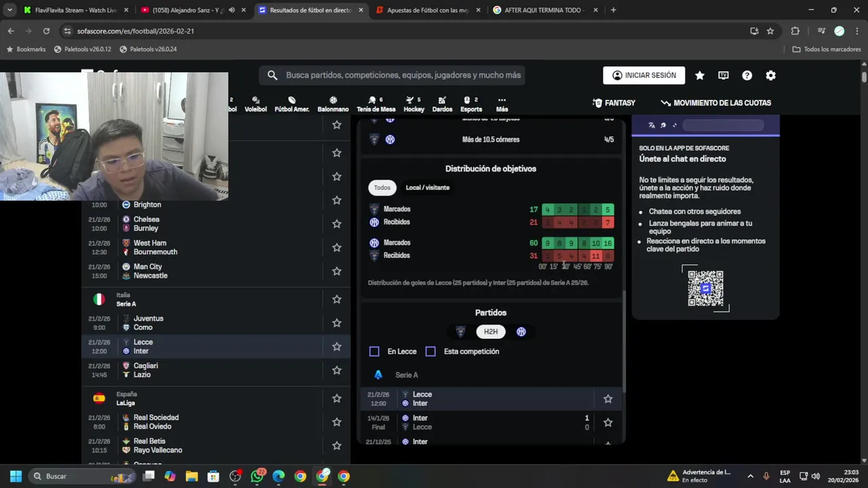Click the Iniciar Sesión button

[x=644, y=75]
